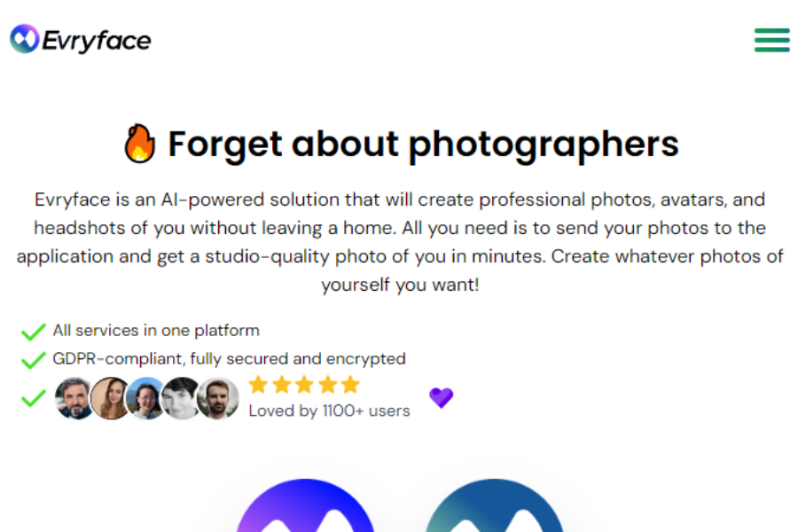Screen dimensions: 798x532
Task: Click the Evryface wordmark in the header
Action: click(x=98, y=38)
